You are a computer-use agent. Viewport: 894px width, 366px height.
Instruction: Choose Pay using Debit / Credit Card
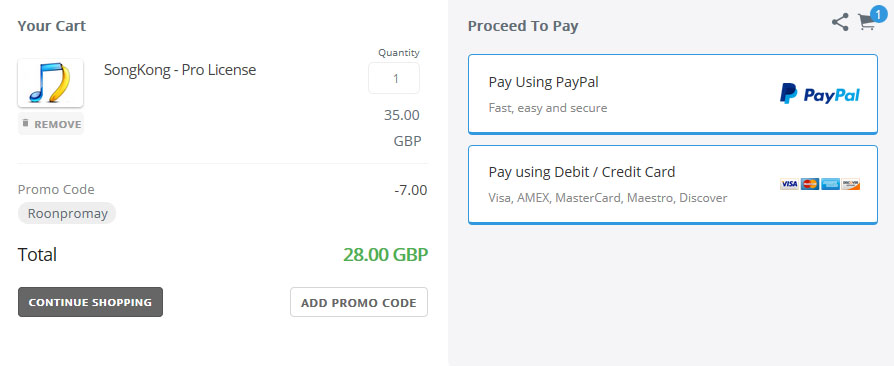click(673, 185)
